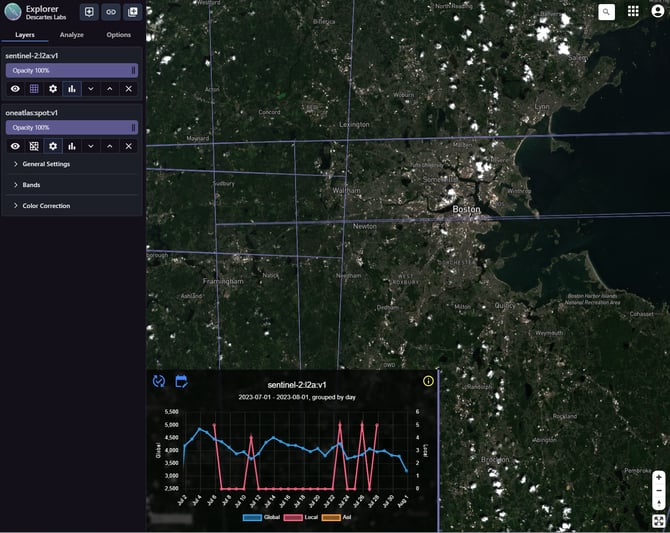Expand the General Settings section

(x=45, y=164)
